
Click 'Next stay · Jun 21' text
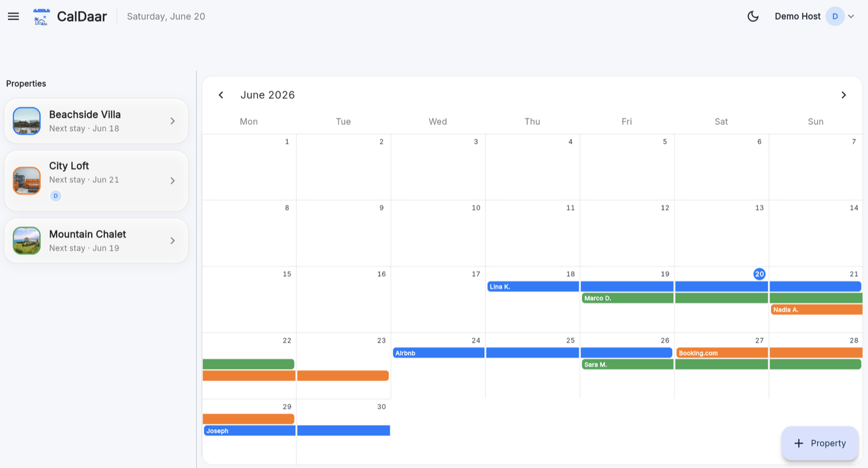pyautogui.click(x=84, y=180)
